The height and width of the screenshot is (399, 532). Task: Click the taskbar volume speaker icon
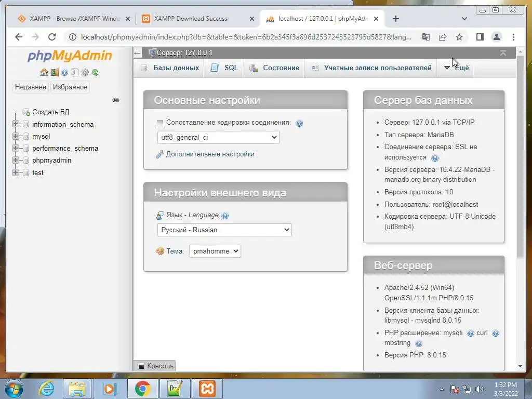pyautogui.click(x=480, y=389)
